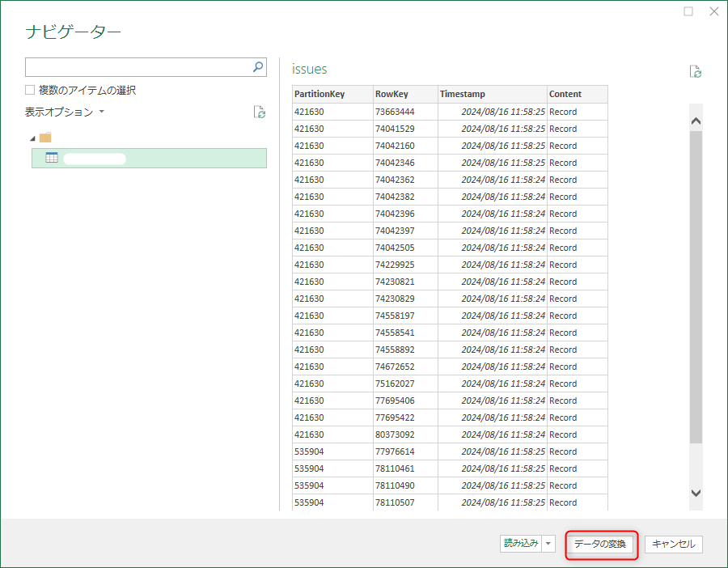Click the RowKey column header
The image size is (728, 568).
coord(405,94)
